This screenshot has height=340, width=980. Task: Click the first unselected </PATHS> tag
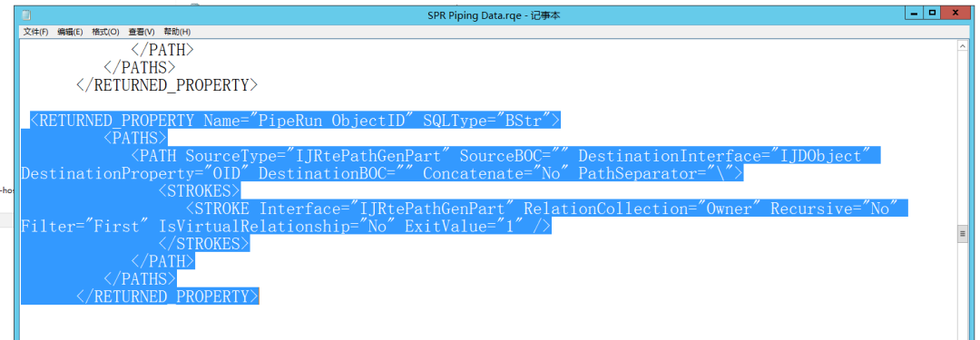point(140,67)
